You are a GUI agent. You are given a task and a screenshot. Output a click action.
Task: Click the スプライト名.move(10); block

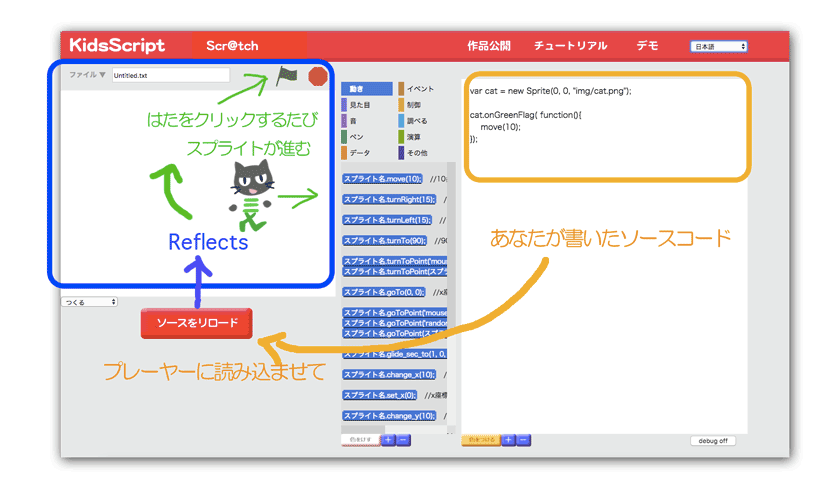[x=382, y=179]
